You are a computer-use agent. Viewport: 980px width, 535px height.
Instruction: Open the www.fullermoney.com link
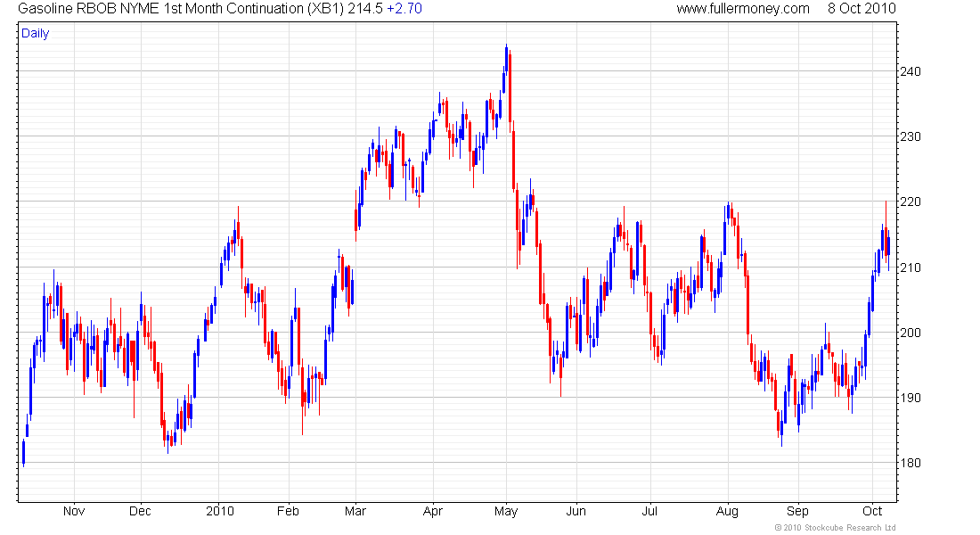click(743, 9)
